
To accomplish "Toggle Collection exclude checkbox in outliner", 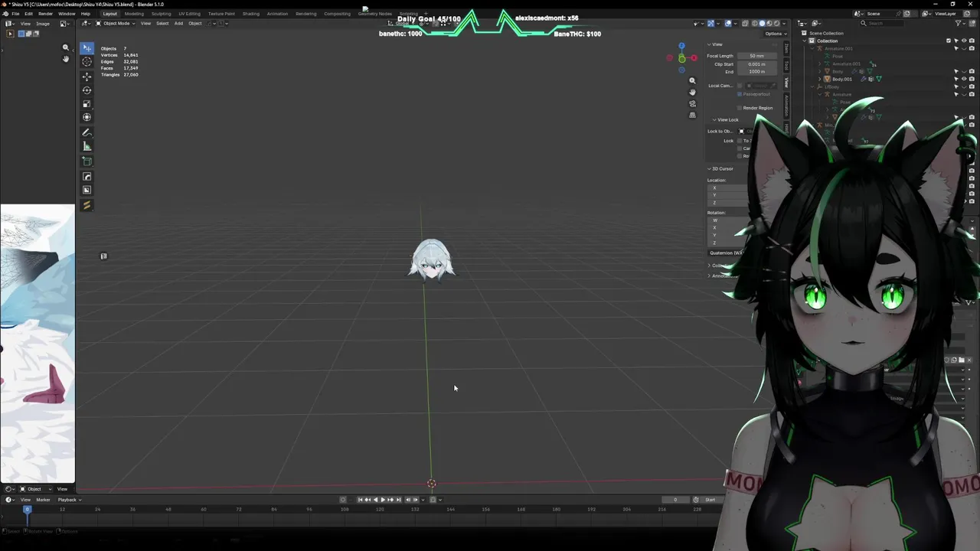I will pos(949,41).
